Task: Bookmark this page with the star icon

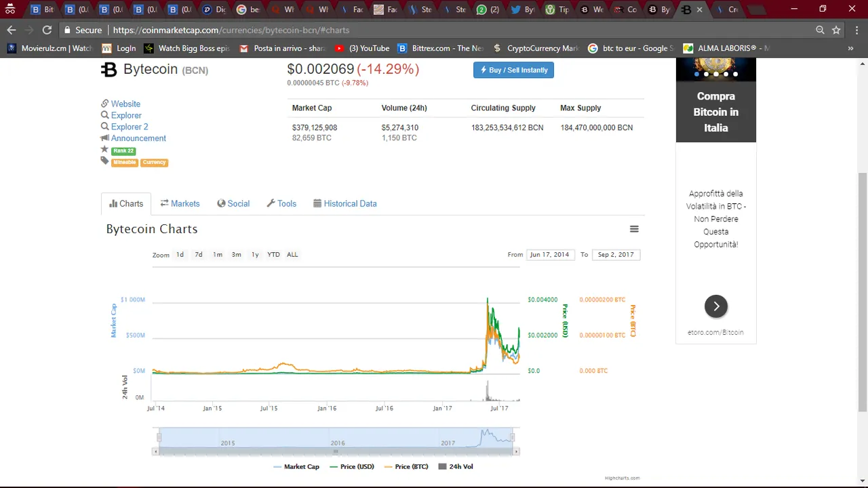Action: point(836,30)
